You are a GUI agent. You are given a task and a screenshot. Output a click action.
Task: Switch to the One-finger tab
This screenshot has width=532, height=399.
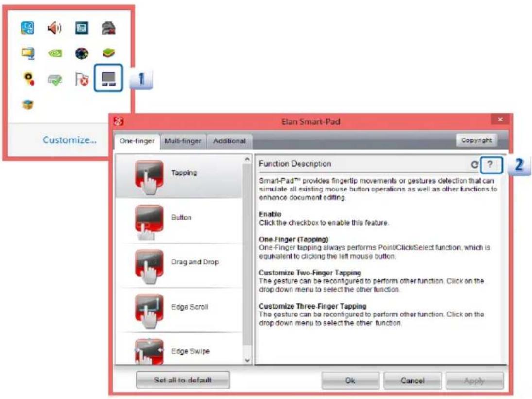click(137, 141)
